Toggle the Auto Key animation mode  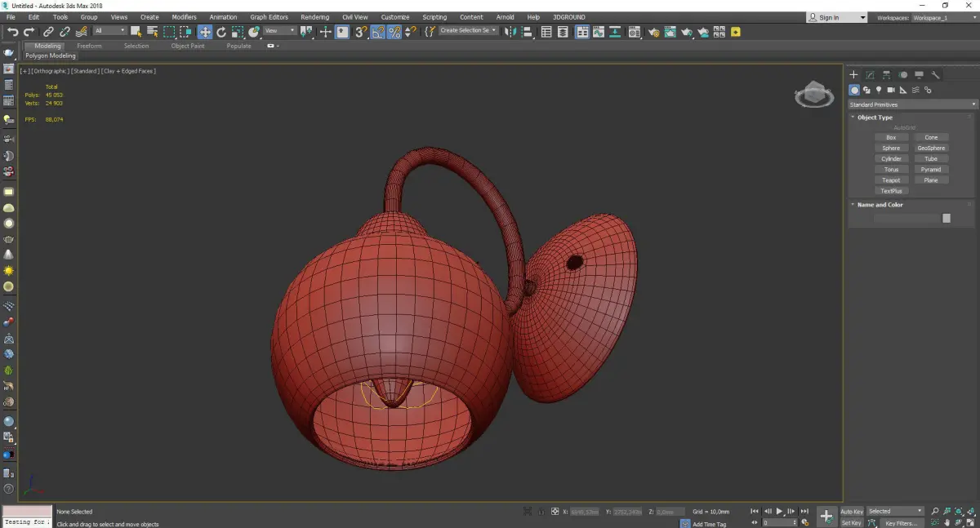(x=851, y=512)
